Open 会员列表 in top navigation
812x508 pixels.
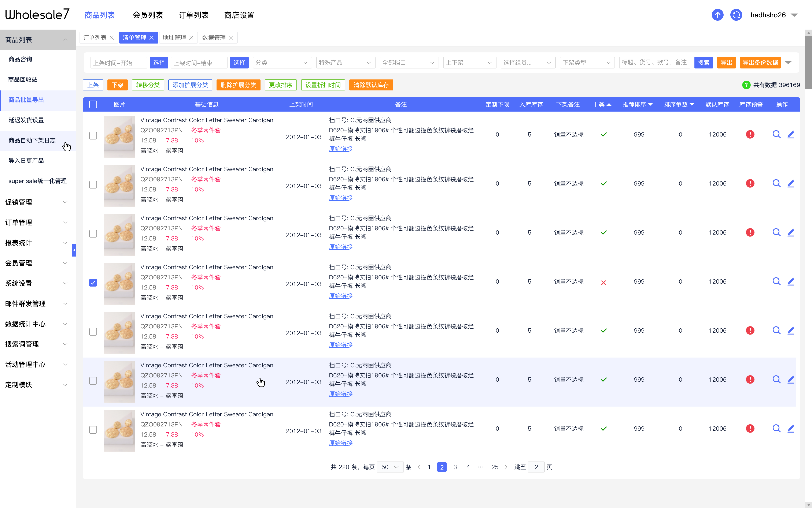(148, 15)
